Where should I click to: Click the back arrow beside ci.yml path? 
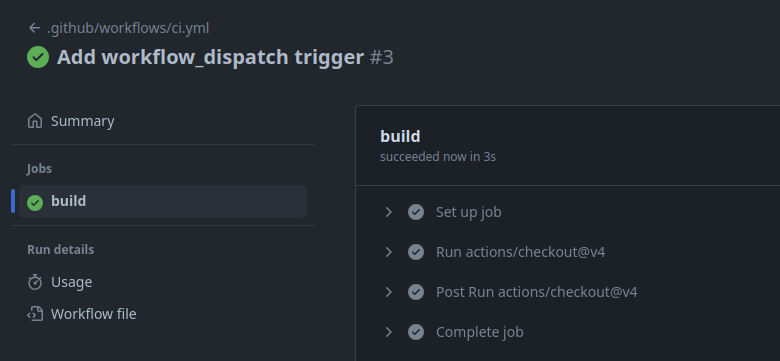pos(34,28)
